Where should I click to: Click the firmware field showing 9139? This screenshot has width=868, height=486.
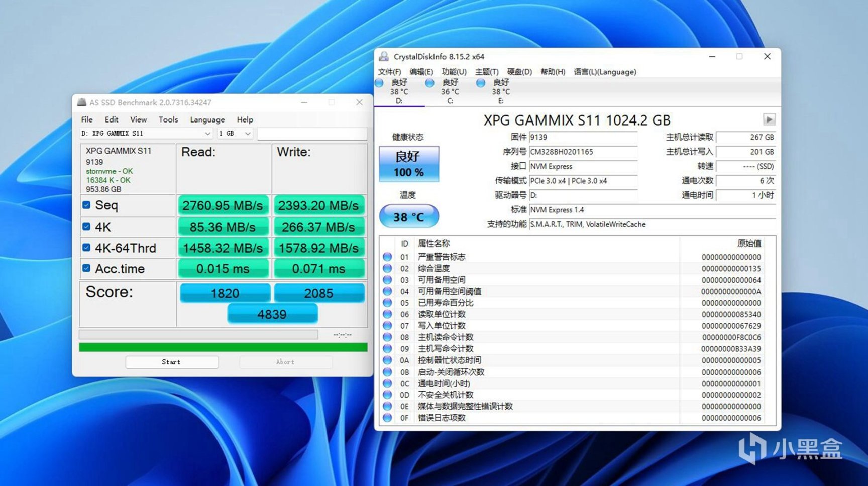point(583,137)
